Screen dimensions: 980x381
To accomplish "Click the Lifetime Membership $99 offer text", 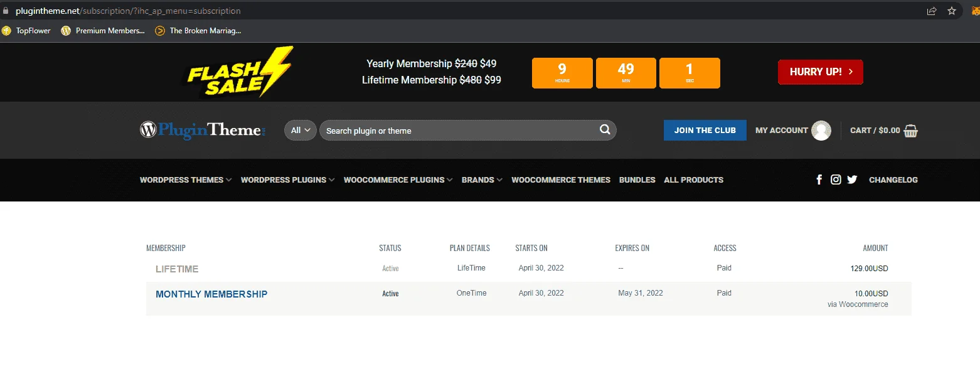I will (432, 80).
